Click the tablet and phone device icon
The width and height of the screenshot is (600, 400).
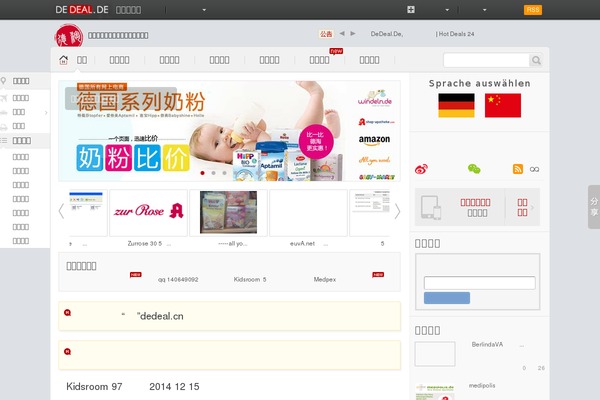point(431,207)
